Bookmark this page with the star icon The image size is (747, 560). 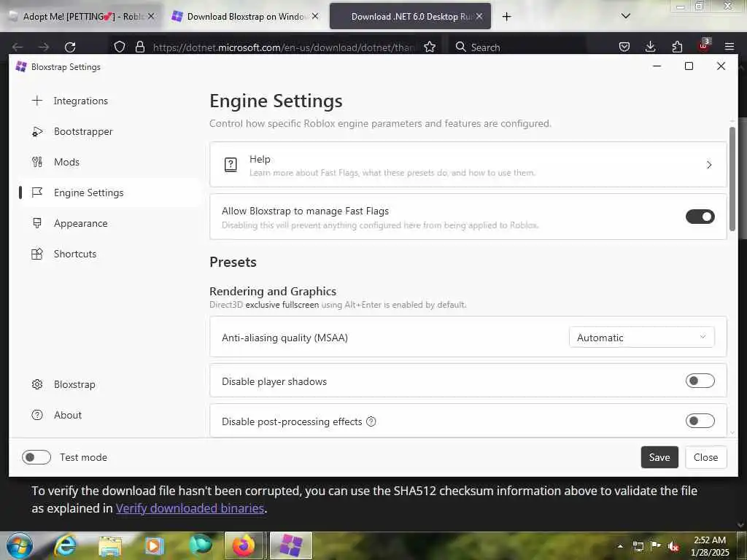coord(430,47)
